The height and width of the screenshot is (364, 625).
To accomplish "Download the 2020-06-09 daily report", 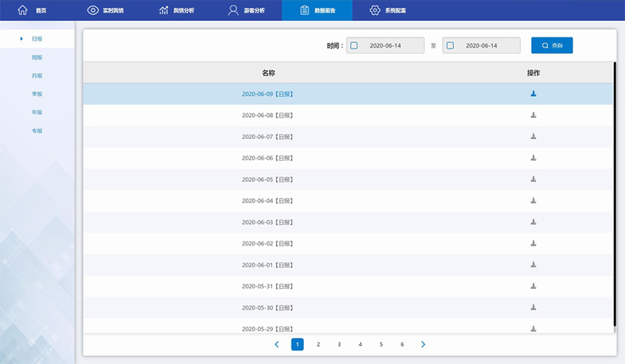I will (x=534, y=94).
